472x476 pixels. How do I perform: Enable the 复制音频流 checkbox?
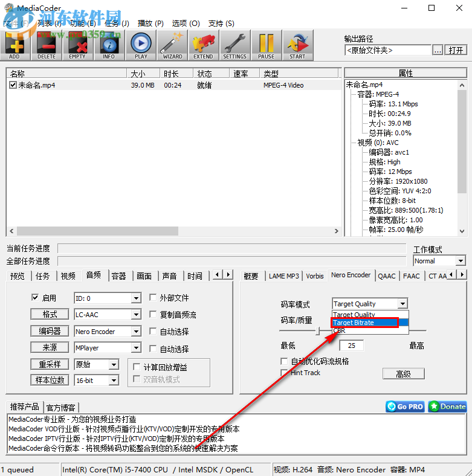(x=153, y=315)
